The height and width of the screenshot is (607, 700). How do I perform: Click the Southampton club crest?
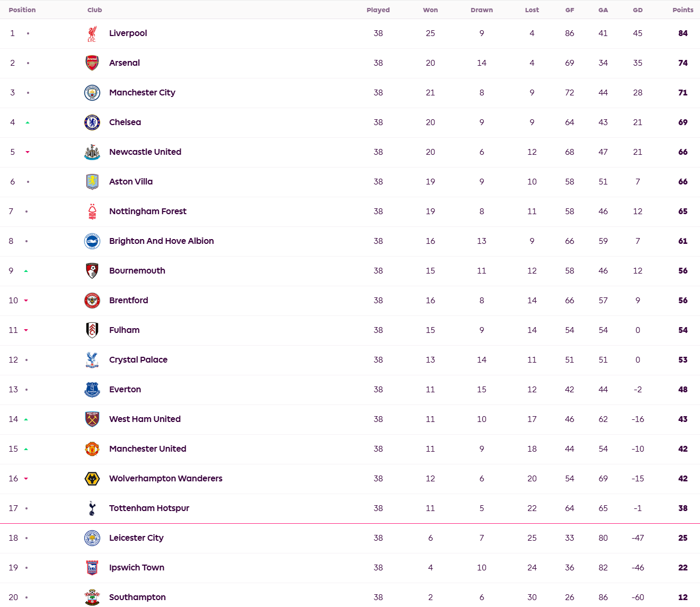(92, 597)
